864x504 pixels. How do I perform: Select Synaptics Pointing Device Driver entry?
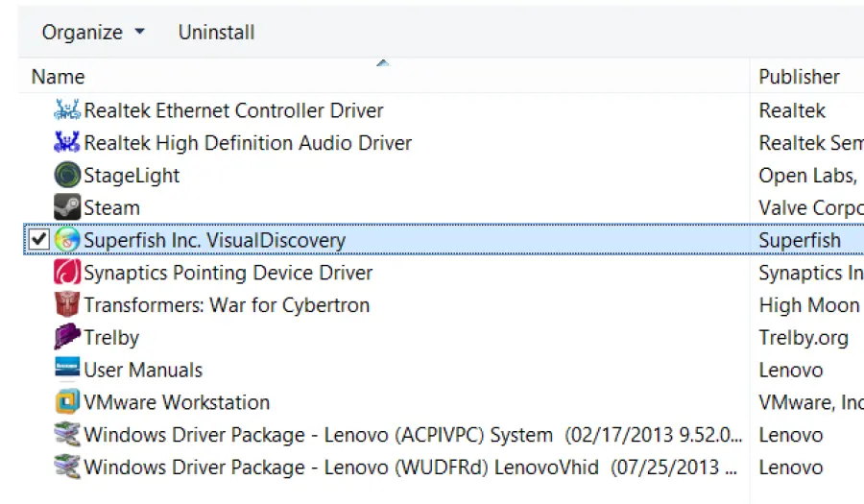point(228,273)
